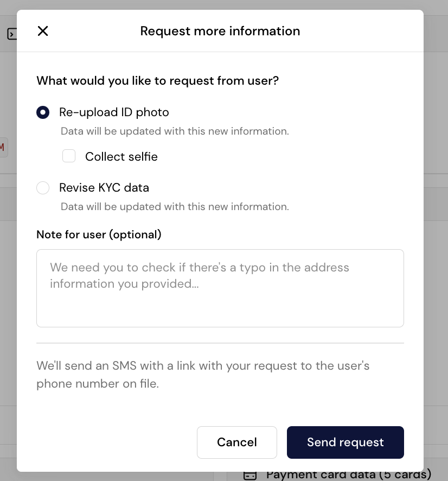Toggle the Collect selfie option off
Viewport: 448px width, 481px height.
coord(69,156)
